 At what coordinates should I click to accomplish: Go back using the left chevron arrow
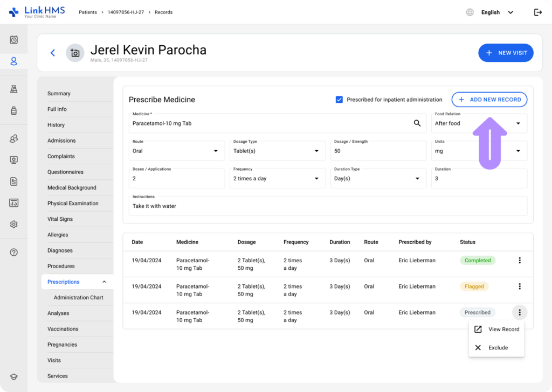pos(52,53)
